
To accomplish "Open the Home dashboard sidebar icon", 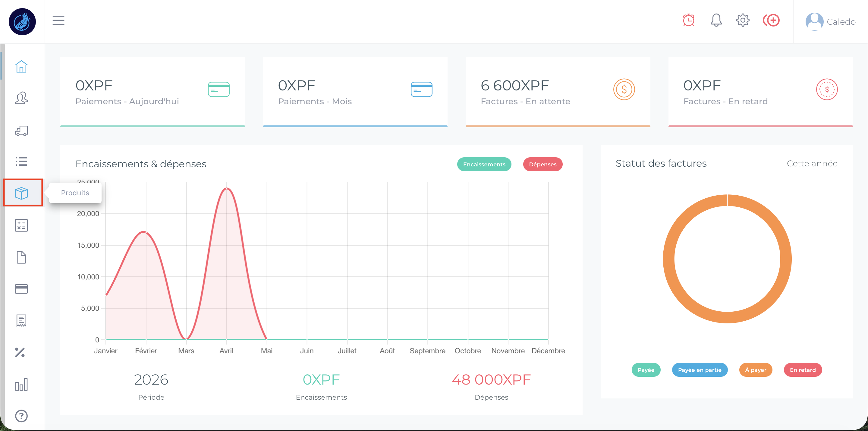I will (21, 66).
